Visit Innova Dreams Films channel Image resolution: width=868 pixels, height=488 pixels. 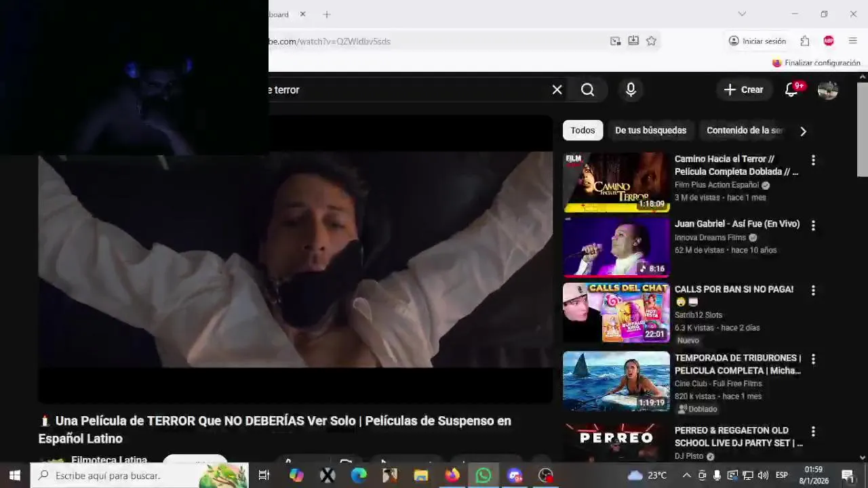click(x=710, y=237)
